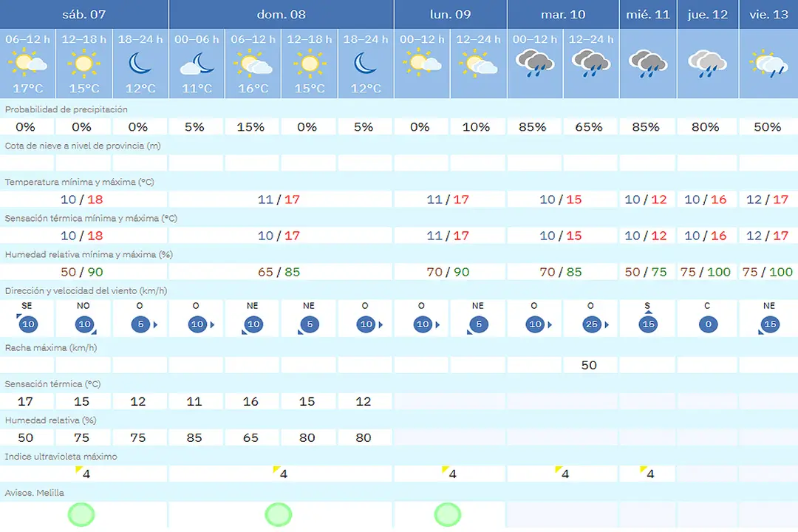
Task: Click the sun and showers icon for vie. 13
Action: [768, 64]
